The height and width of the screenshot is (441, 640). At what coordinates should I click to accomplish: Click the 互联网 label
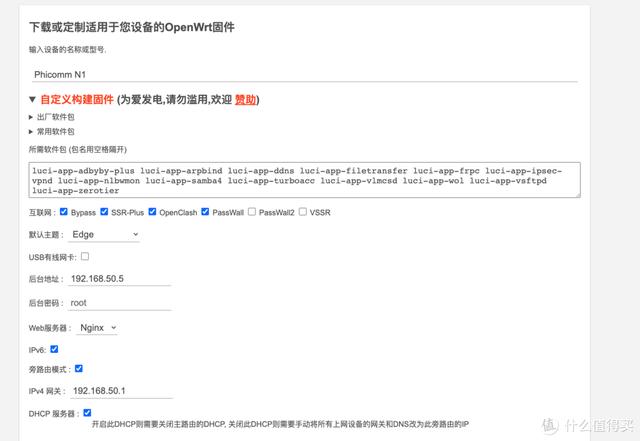click(x=42, y=212)
